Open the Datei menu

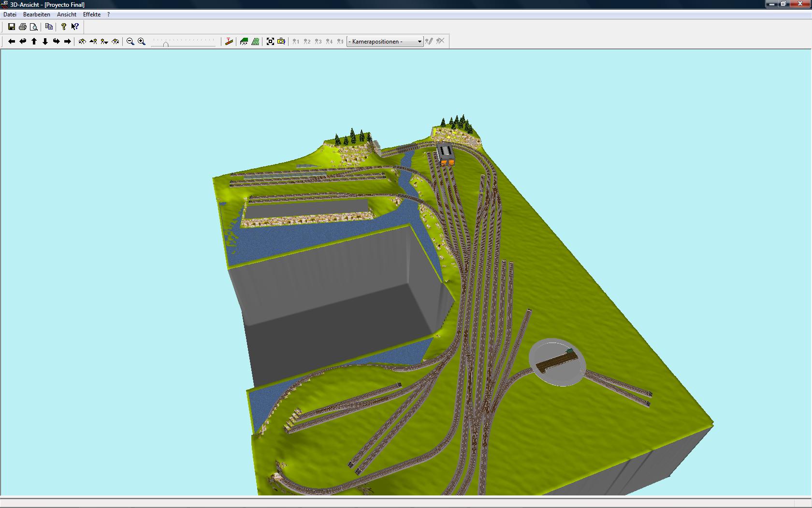click(x=10, y=15)
